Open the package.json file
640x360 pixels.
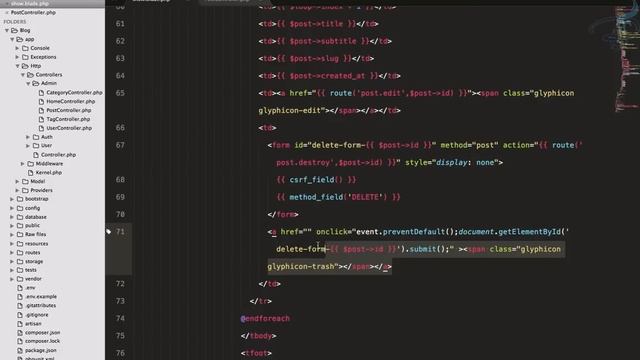click(41, 350)
